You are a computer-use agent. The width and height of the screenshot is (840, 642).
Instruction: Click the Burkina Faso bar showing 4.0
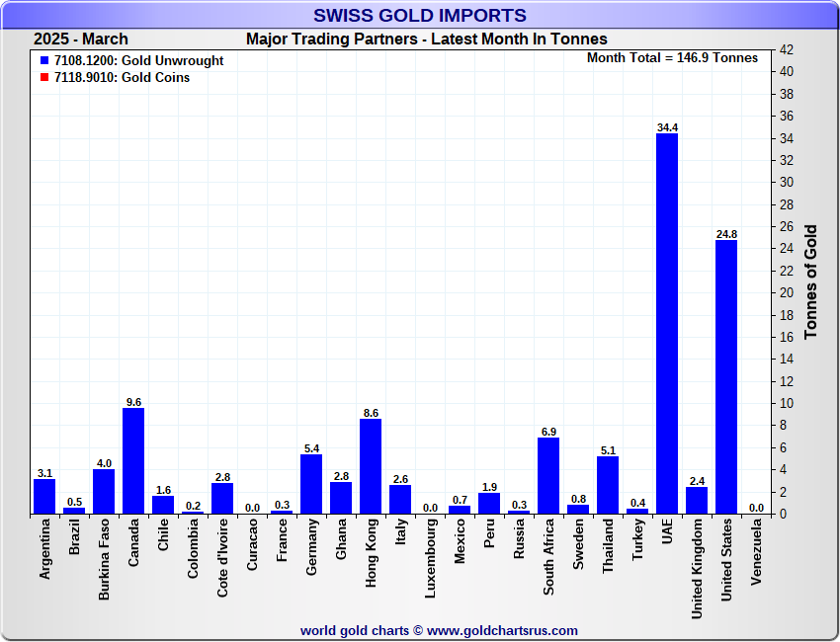104,491
